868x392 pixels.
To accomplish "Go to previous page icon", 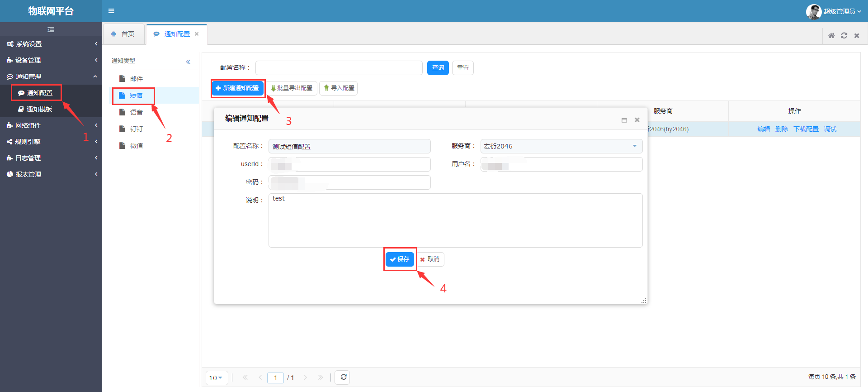I will (260, 378).
